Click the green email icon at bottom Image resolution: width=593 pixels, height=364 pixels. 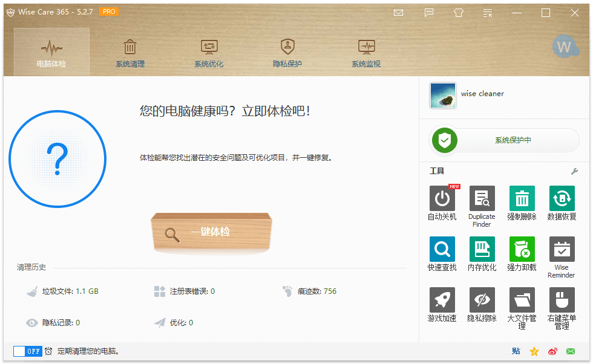pyautogui.click(x=571, y=351)
